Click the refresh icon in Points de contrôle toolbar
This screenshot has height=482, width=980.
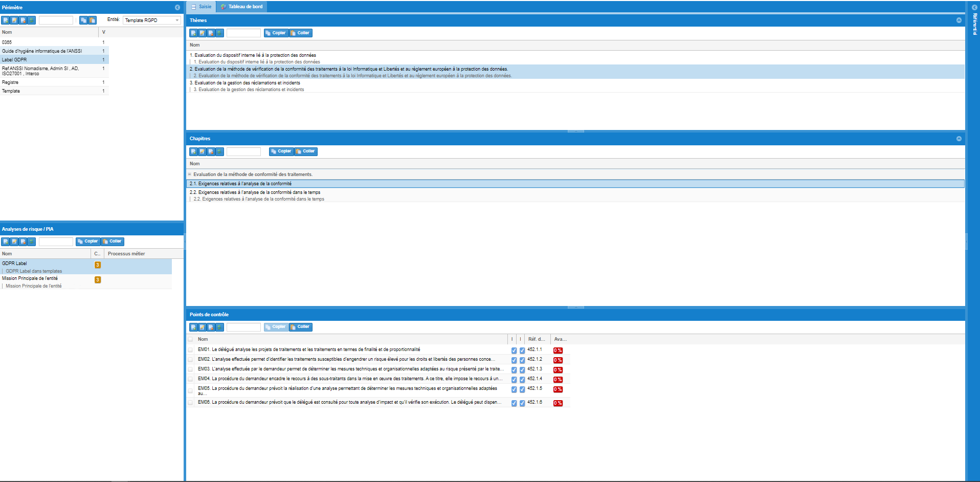point(220,327)
